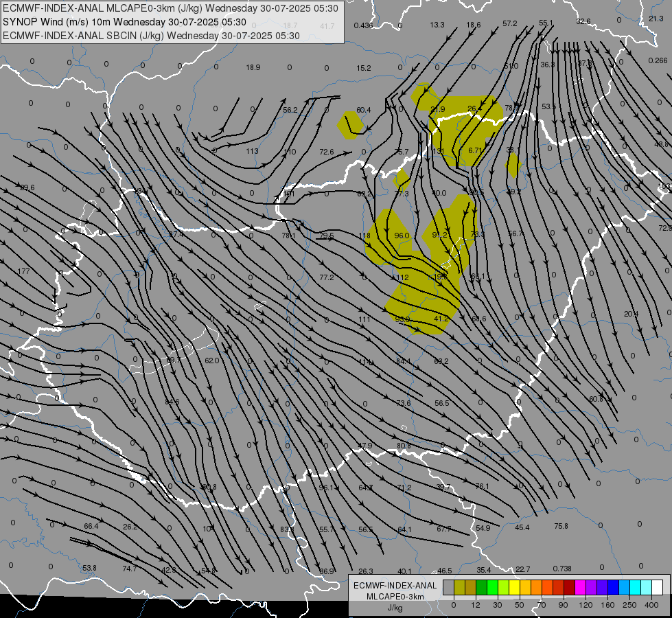Click map value 18.9
Image resolution: width=672 pixels, height=618 pixels.
[x=253, y=67]
